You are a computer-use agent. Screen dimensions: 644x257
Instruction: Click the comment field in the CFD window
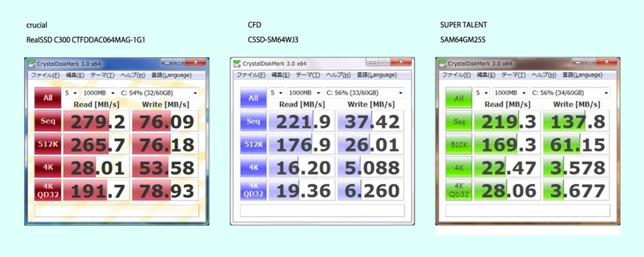click(323, 211)
